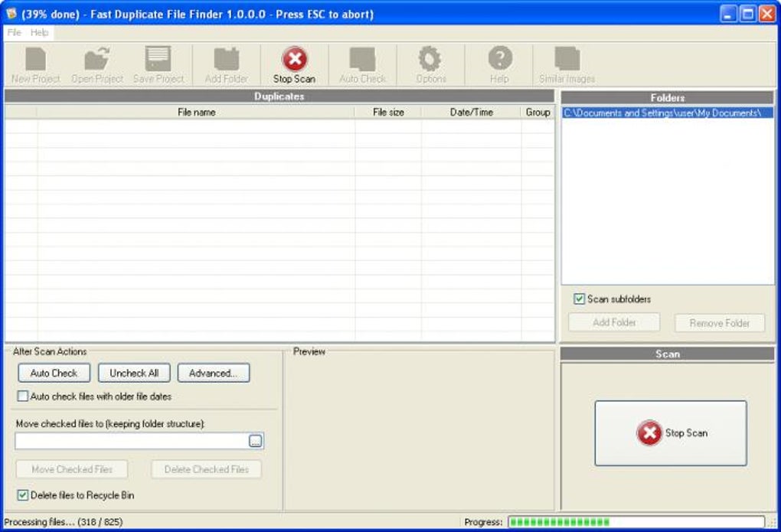Enable auto check files with older dates
Viewport: 781px width, 532px height.
coord(22,396)
